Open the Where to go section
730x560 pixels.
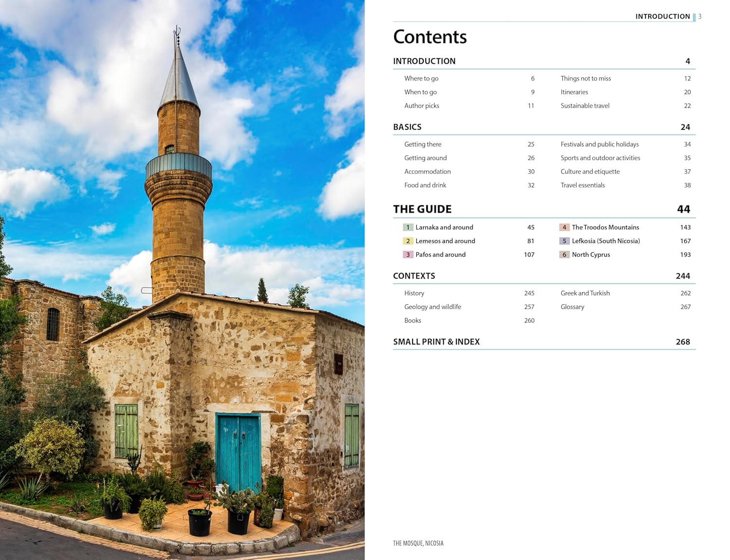pyautogui.click(x=421, y=78)
